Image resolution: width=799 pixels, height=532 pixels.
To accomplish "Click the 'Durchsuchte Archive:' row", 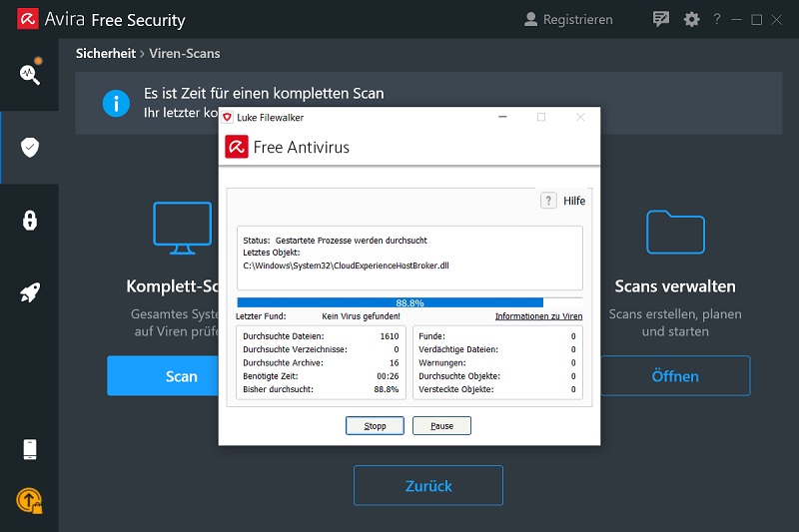I will (x=321, y=363).
